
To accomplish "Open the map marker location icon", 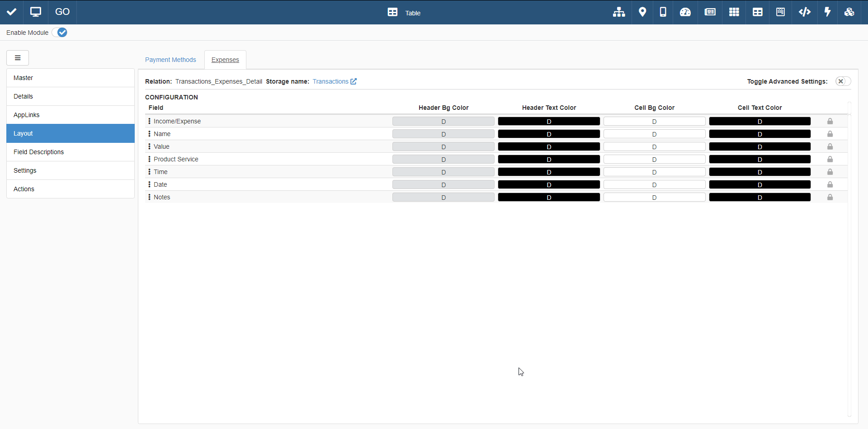I will 642,12.
